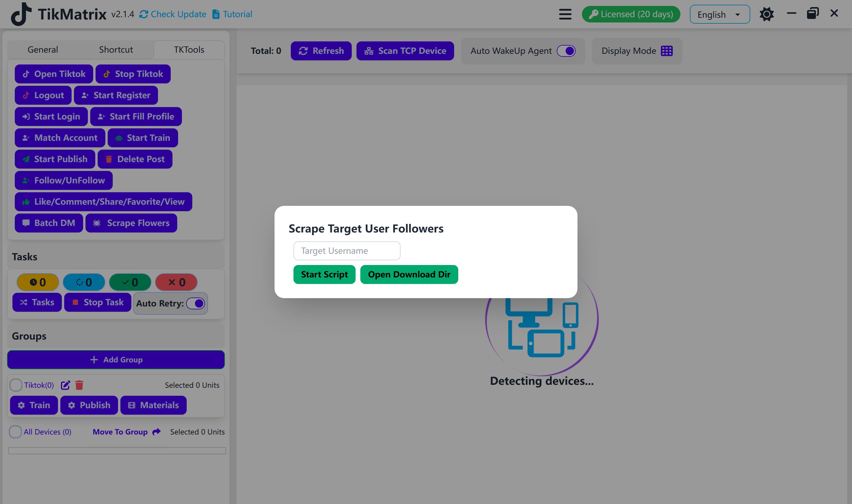Open settings via the gear icon
This screenshot has height=504, width=852.
767,14
